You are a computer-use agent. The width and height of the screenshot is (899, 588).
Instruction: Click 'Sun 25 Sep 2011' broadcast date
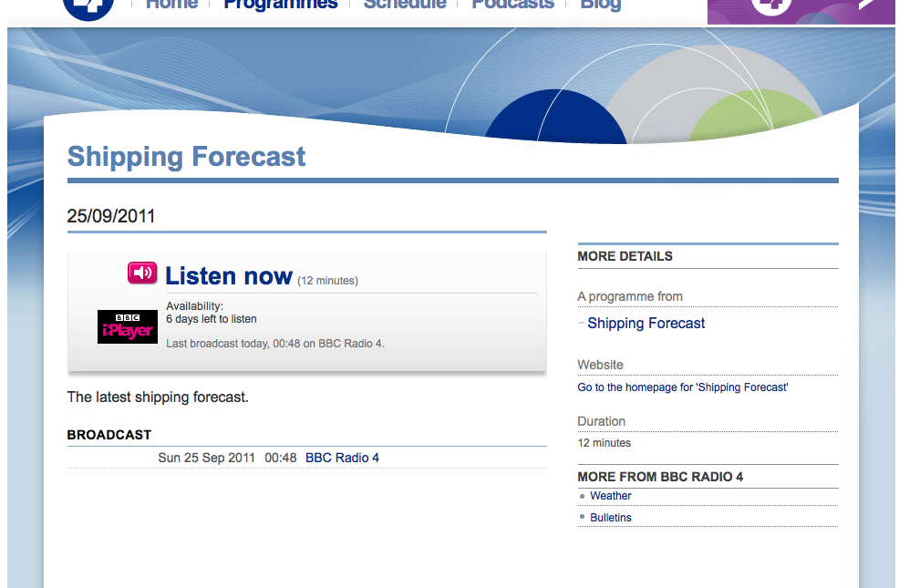[x=206, y=458]
